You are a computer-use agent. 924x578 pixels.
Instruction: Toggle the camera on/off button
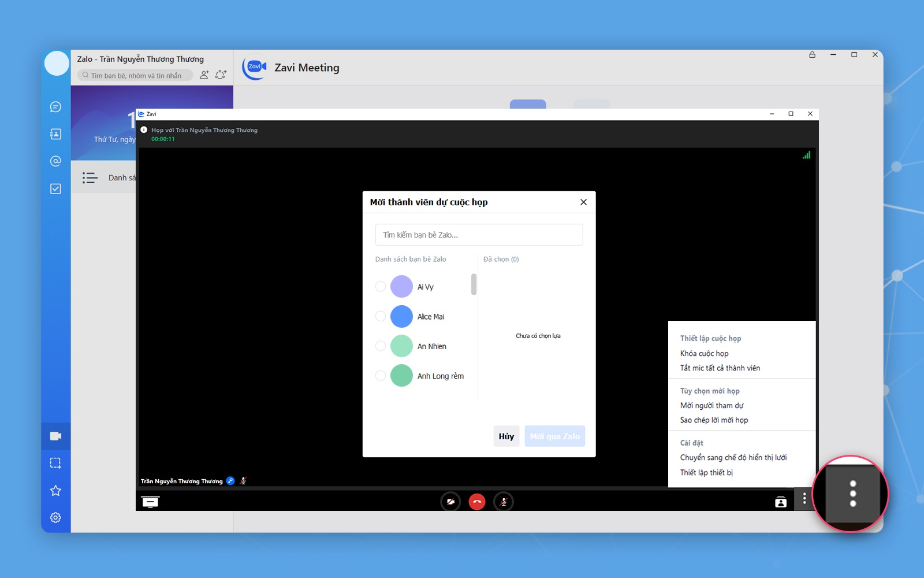(x=450, y=502)
